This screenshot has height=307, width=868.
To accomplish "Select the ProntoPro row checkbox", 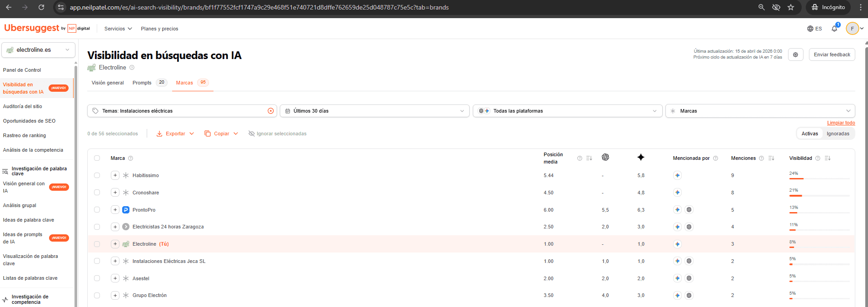I will [97, 210].
